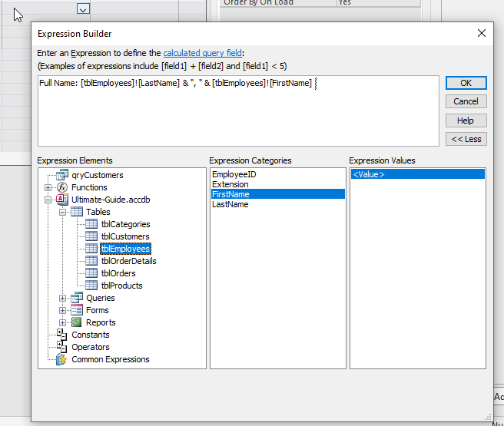
Task: Click the tblCategories table icon
Action: (91, 224)
